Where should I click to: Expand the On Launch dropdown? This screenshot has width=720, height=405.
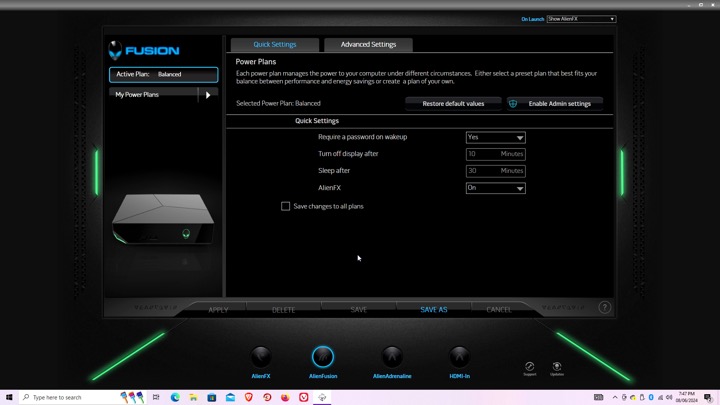click(x=581, y=19)
